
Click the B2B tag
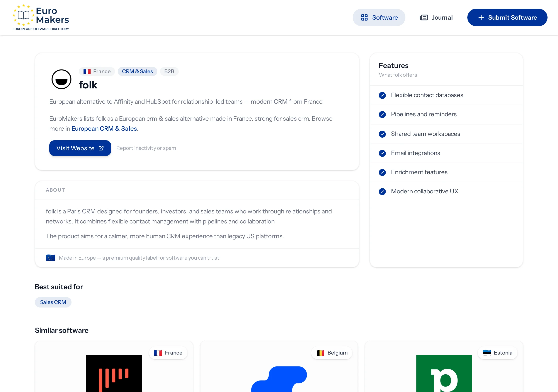tap(169, 71)
